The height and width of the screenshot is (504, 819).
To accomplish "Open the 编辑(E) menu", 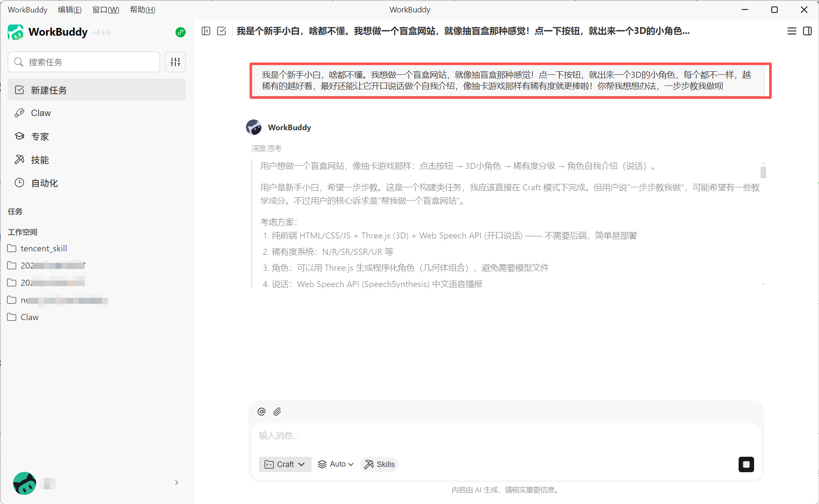I will (x=70, y=9).
